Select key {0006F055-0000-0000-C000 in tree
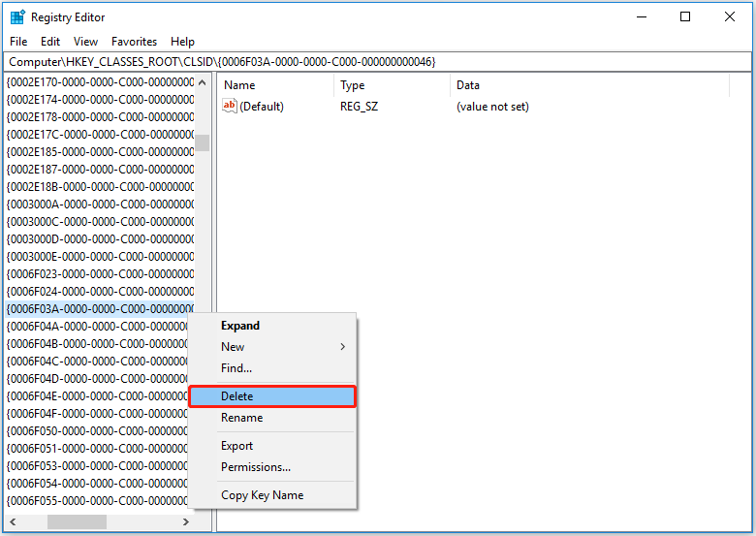The image size is (756, 536). [x=96, y=501]
